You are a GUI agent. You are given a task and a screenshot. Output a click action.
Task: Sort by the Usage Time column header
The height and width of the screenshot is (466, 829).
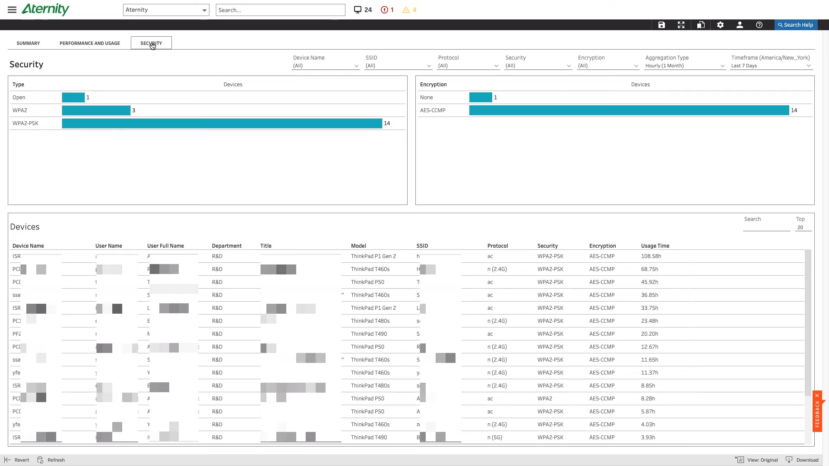coord(655,246)
